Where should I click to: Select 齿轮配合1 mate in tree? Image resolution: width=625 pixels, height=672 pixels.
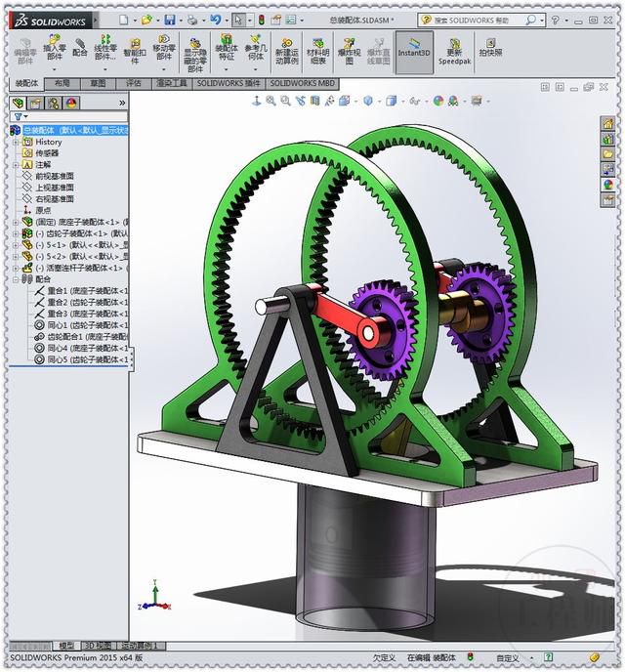click(x=87, y=336)
